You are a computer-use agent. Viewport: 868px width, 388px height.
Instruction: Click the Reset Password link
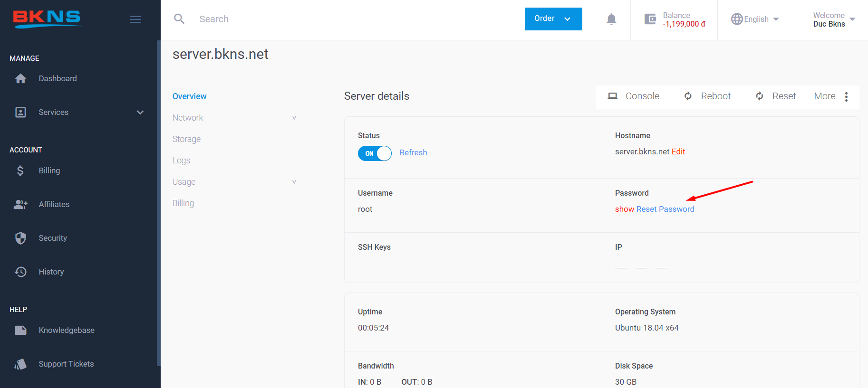click(665, 209)
